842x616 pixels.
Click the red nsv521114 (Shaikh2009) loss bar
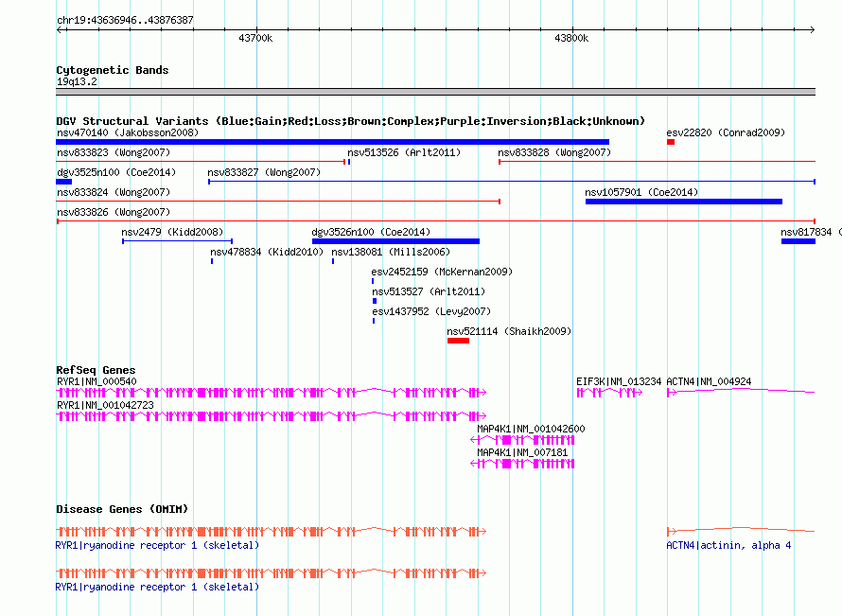point(458,341)
